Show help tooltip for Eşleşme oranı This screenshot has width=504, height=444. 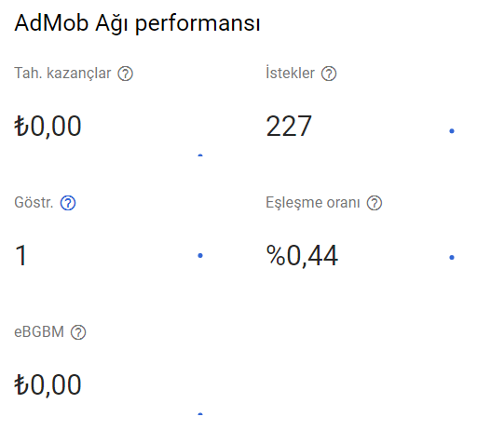375,203
